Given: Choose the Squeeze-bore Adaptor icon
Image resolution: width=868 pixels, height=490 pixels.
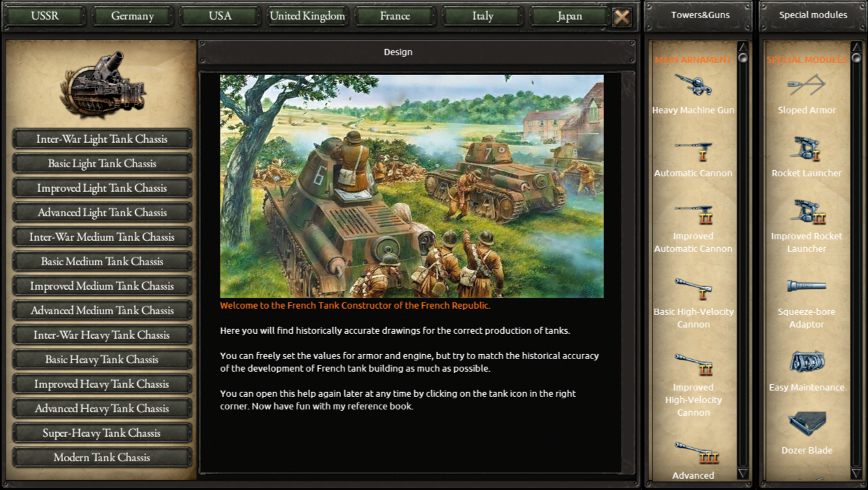Looking at the screenshot, I should [x=806, y=286].
